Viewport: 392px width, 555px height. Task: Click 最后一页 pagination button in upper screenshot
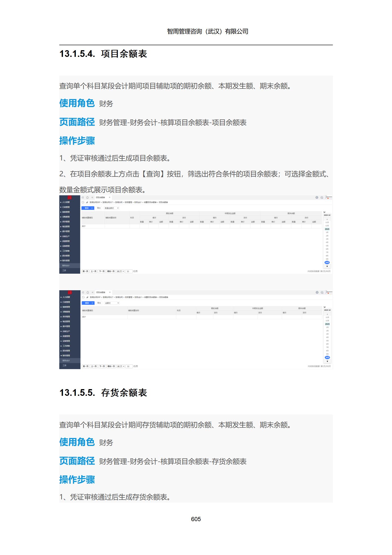click(x=111, y=271)
